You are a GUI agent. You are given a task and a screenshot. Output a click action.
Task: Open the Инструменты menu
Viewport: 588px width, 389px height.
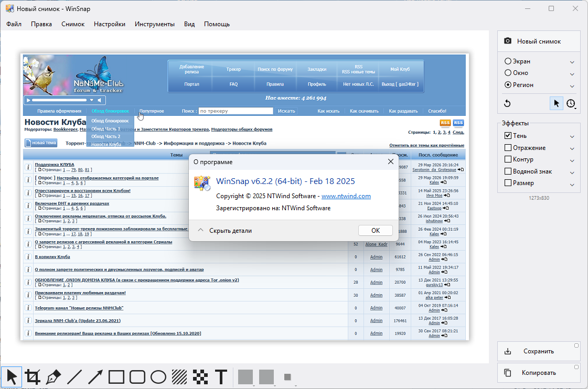pos(154,24)
